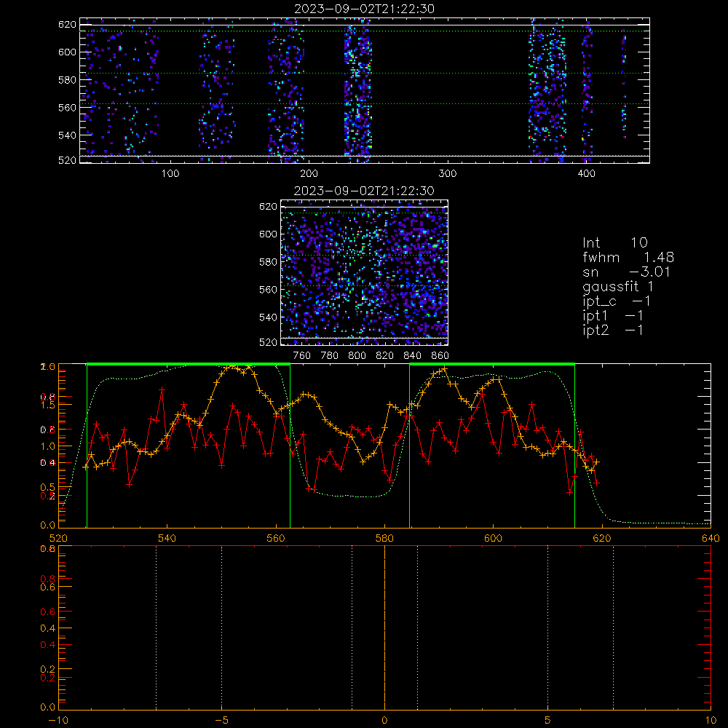Click x-axis label 800 on middle plot

(357, 356)
